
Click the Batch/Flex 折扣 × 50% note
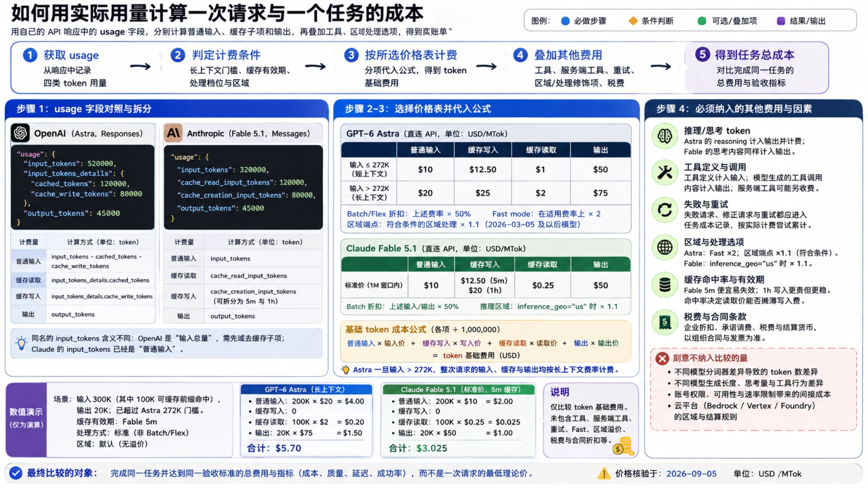point(409,214)
